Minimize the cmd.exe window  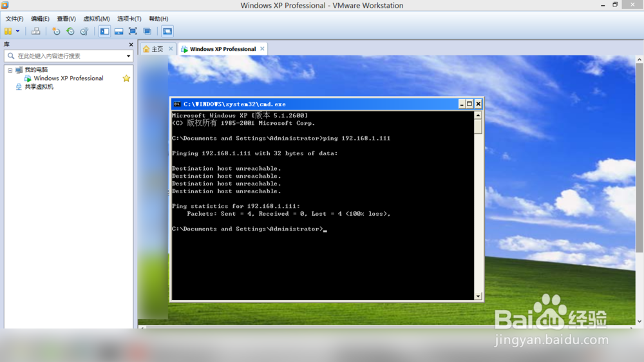pos(462,104)
